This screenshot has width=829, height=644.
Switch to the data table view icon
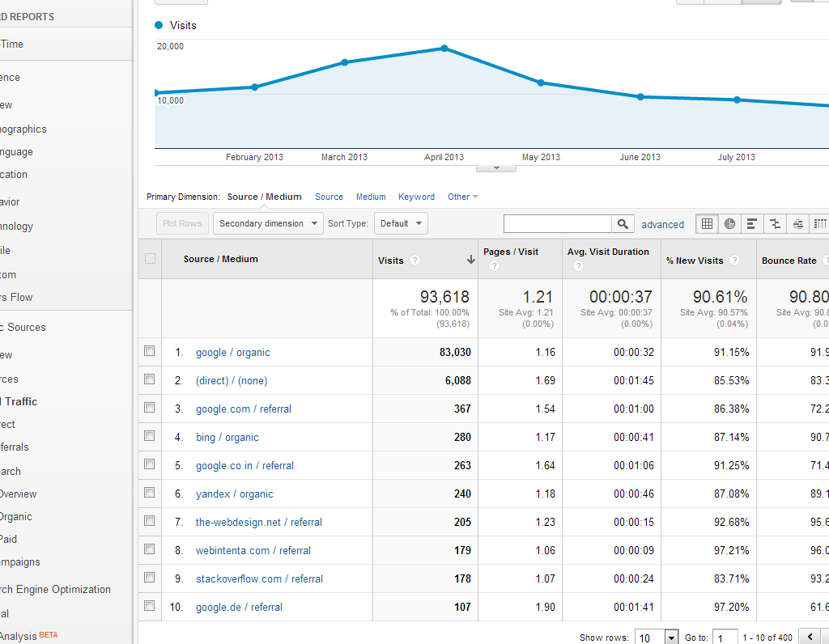pos(708,224)
